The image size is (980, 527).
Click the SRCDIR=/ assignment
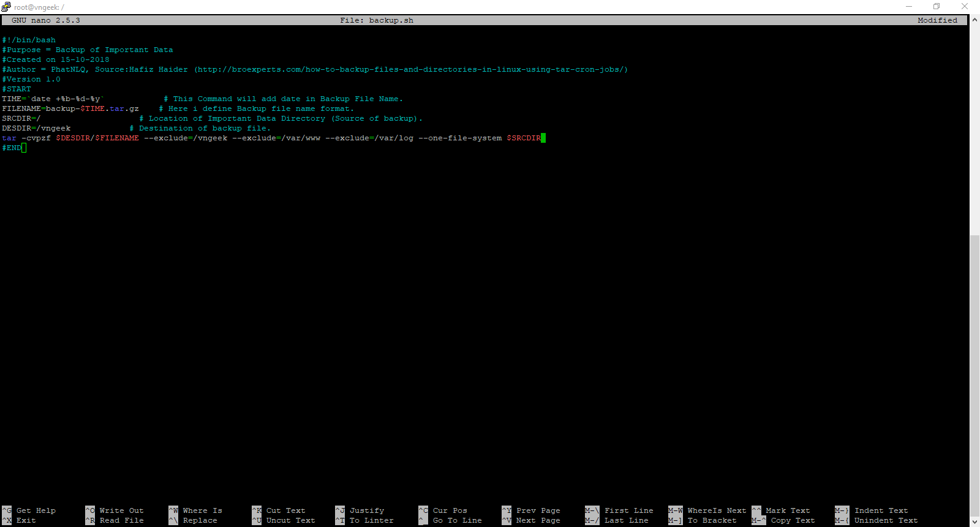coord(21,118)
